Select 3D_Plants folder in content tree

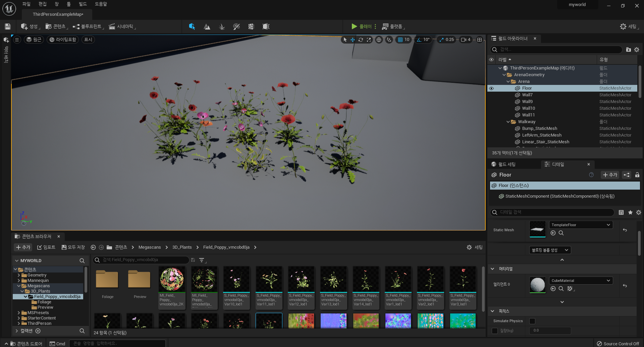point(40,291)
